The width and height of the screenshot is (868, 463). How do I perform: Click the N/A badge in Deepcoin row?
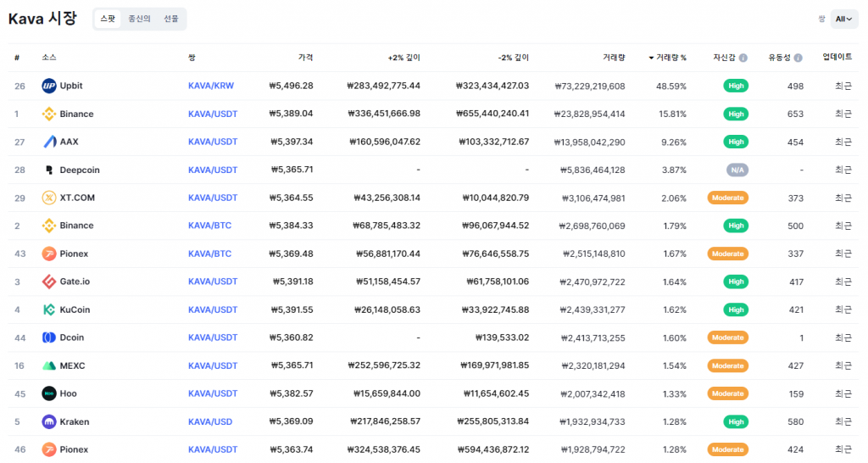point(737,170)
